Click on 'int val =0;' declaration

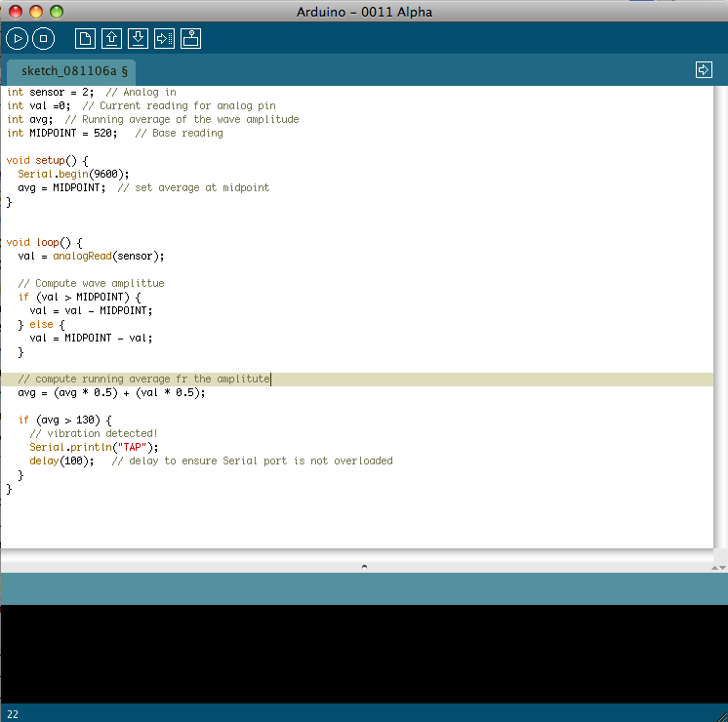38,106
